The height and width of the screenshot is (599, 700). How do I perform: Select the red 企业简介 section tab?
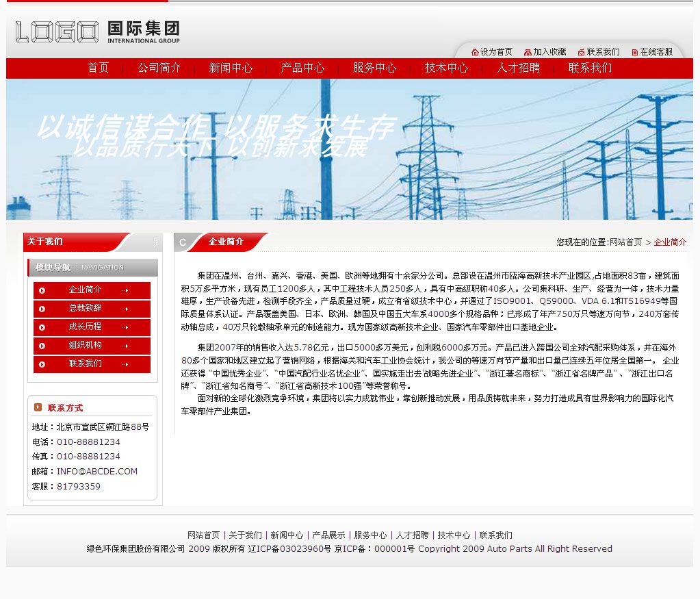226,242
